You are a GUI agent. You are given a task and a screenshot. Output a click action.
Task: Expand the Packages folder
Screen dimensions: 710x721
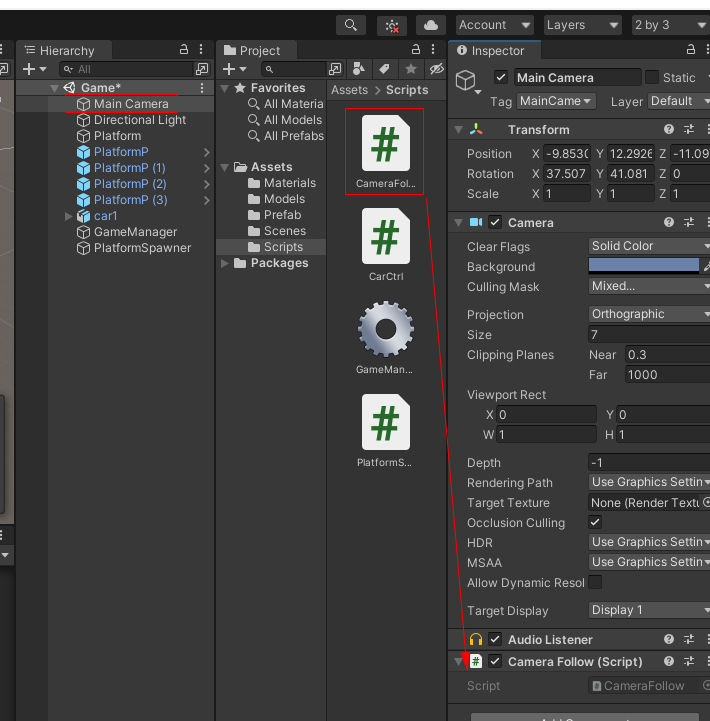[x=225, y=263]
